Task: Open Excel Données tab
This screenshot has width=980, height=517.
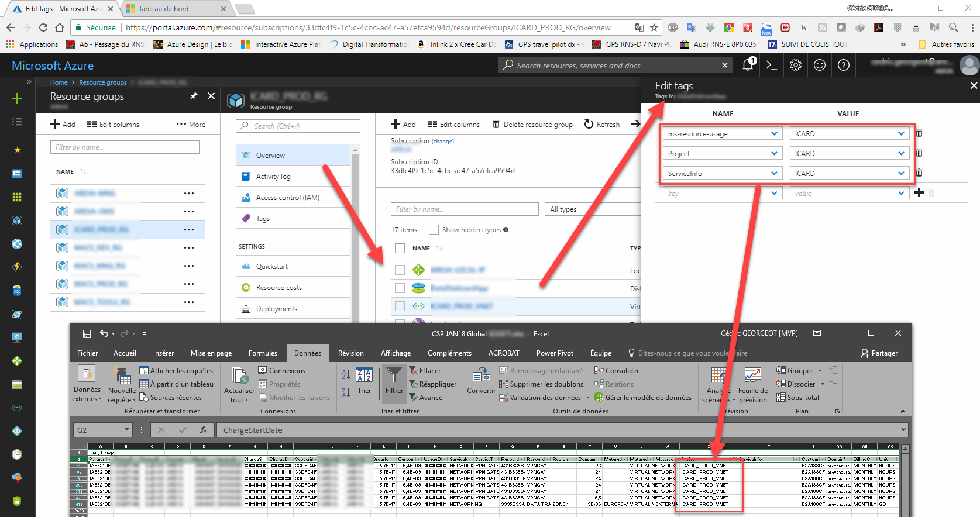Action: [308, 353]
